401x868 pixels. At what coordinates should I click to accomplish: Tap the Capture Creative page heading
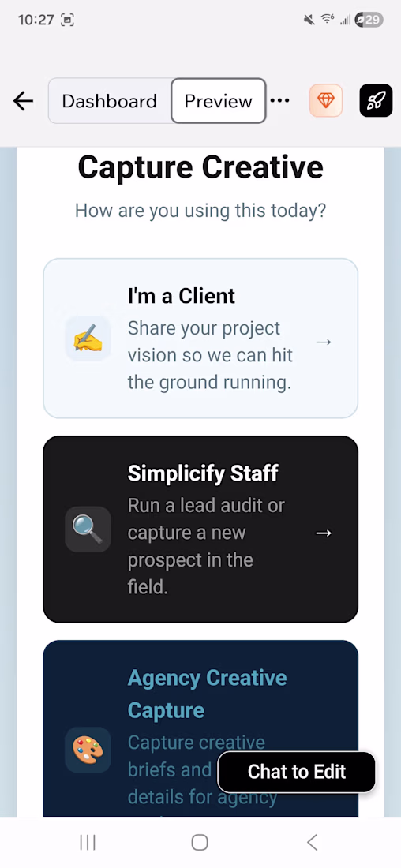[200, 167]
